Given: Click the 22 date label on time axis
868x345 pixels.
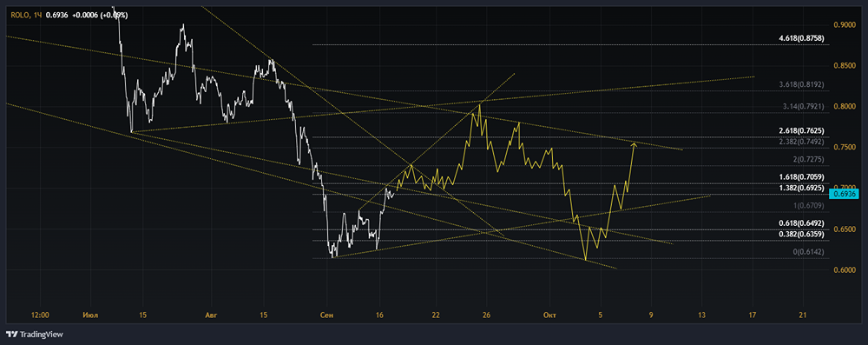Looking at the screenshot, I should pos(437,315).
